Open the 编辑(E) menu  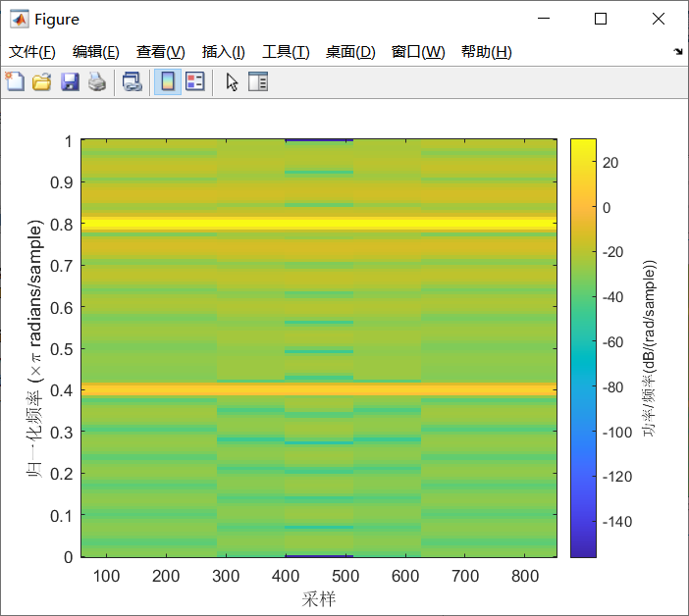96,52
